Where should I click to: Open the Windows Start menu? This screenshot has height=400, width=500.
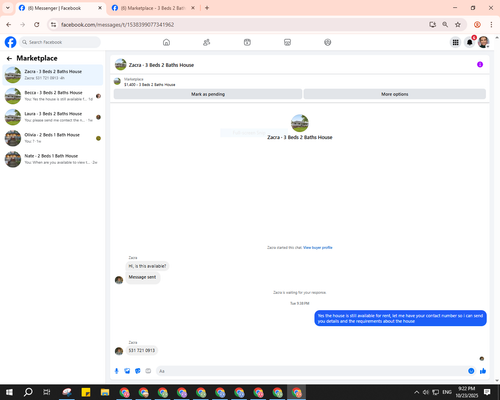point(9,392)
